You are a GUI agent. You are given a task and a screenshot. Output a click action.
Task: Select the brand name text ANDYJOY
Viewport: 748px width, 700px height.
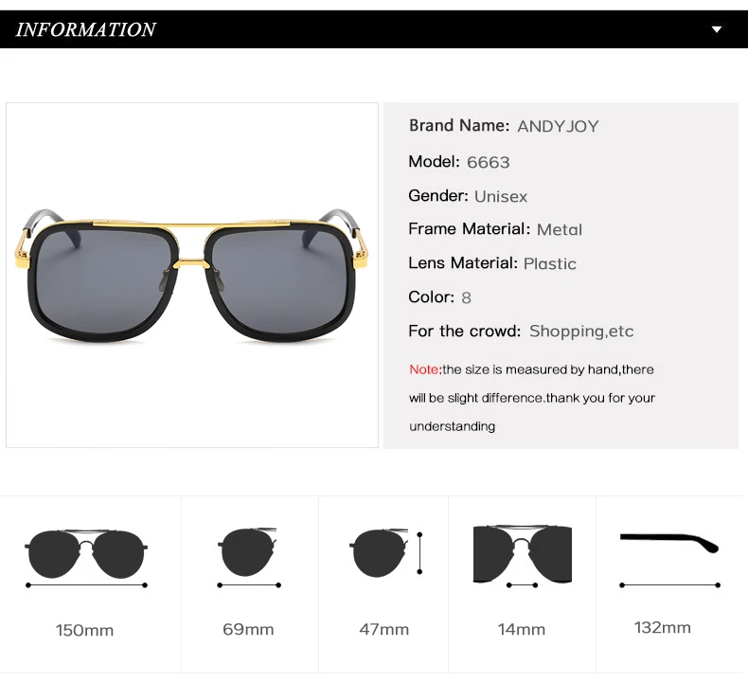[558, 126]
